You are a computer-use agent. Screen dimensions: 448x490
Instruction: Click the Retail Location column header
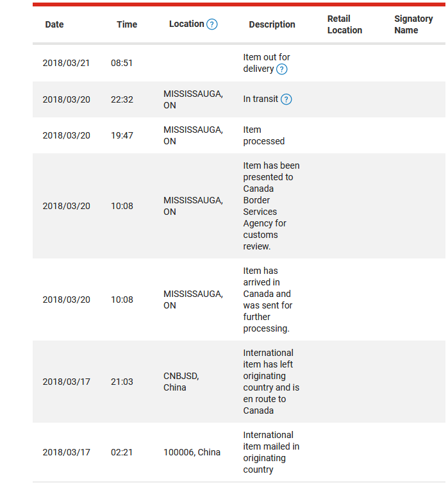click(345, 24)
